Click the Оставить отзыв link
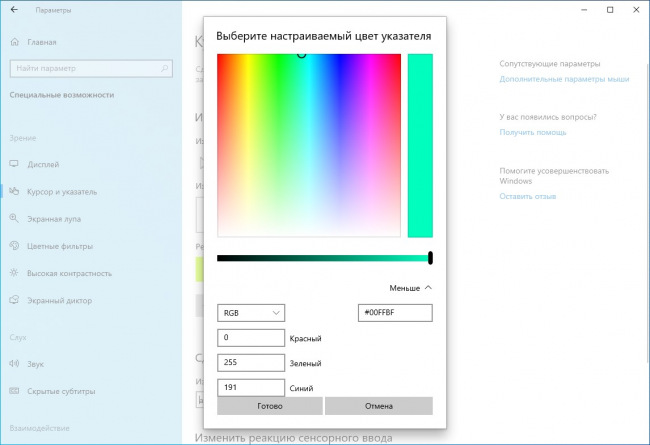Viewport: 650px width, 445px height. pyautogui.click(x=528, y=196)
